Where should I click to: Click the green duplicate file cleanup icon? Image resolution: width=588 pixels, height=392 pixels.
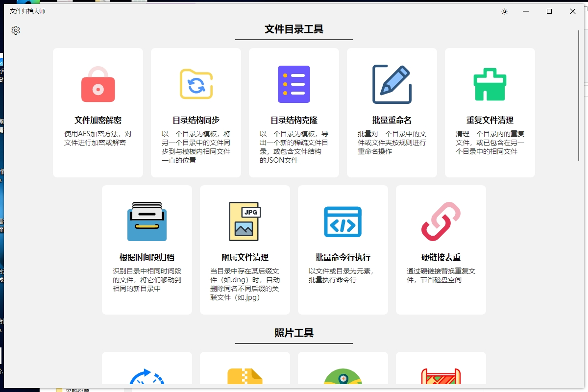click(x=490, y=84)
